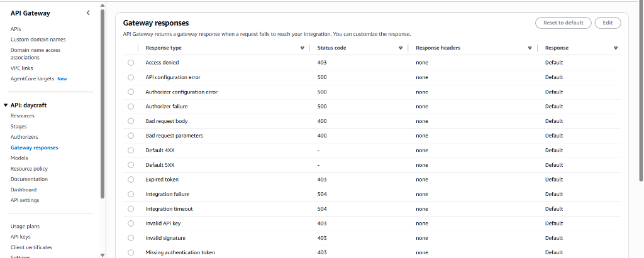The height and width of the screenshot is (258, 644).
Task: Open Domain name access associations
Action: click(35, 54)
